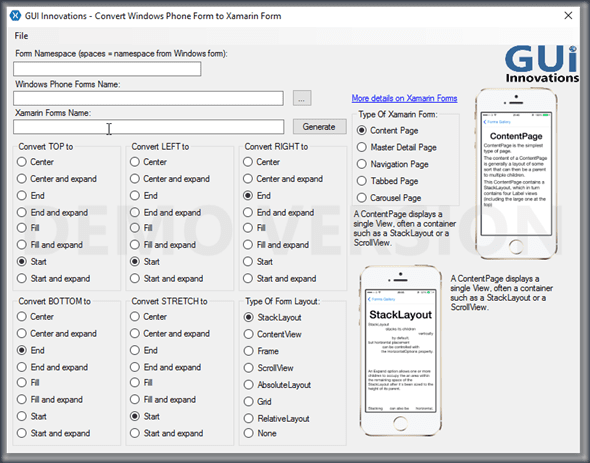Set Convert STRETCH to End

[x=144, y=350]
